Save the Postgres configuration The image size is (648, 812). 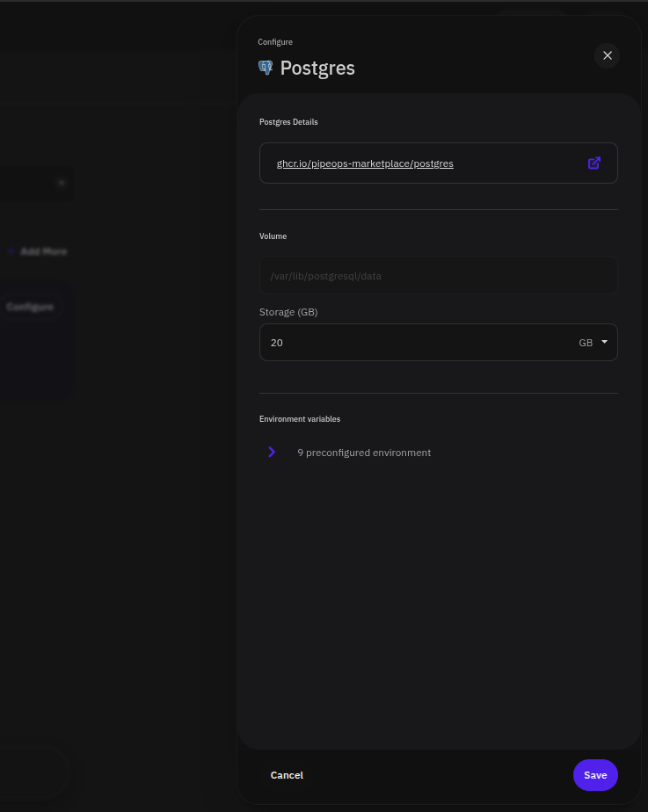(595, 775)
